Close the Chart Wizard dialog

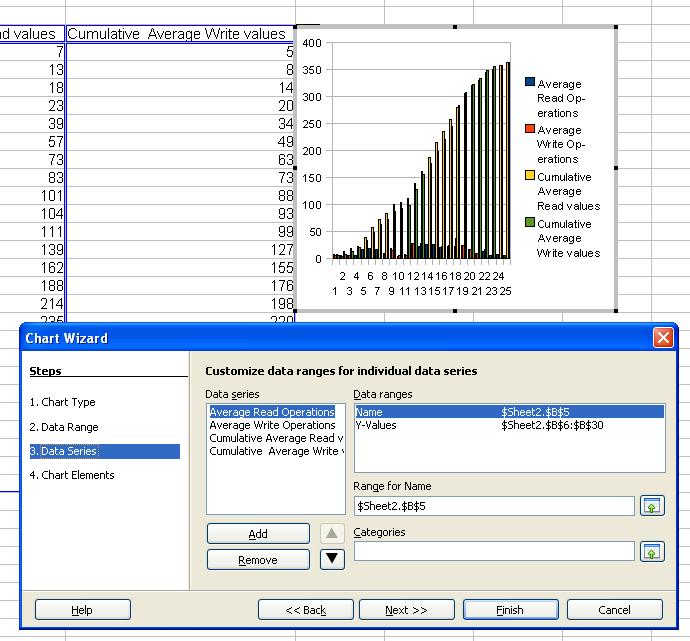tap(662, 338)
